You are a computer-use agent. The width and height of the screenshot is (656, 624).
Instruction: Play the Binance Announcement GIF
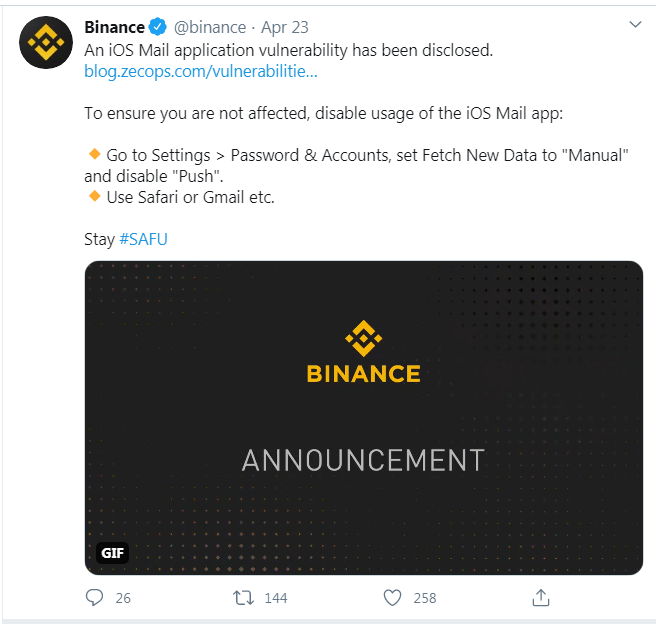pos(363,418)
